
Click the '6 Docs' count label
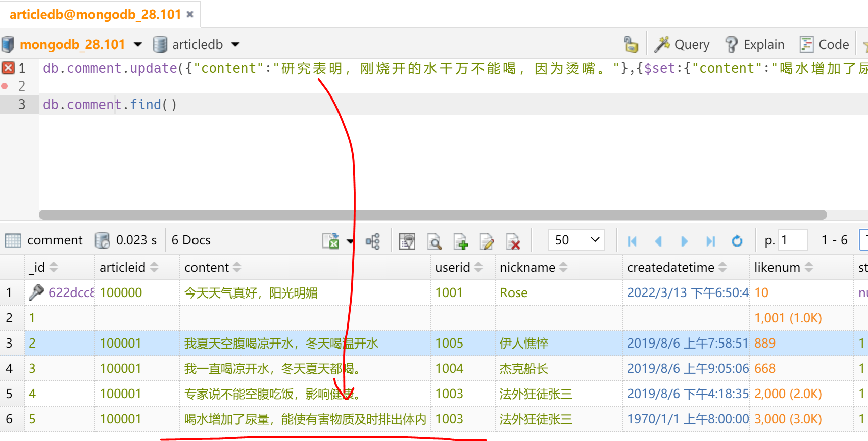[x=191, y=240]
